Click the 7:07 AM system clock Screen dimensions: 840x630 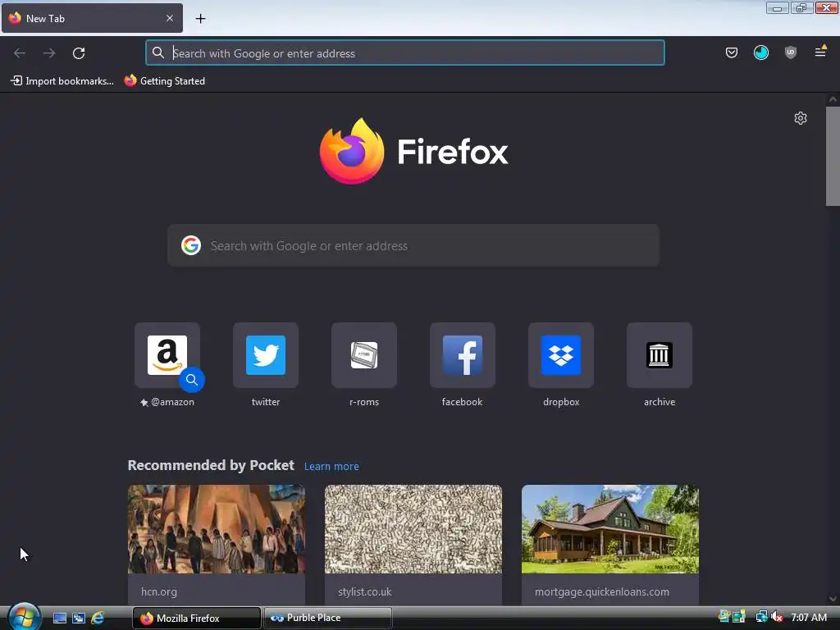(x=809, y=618)
